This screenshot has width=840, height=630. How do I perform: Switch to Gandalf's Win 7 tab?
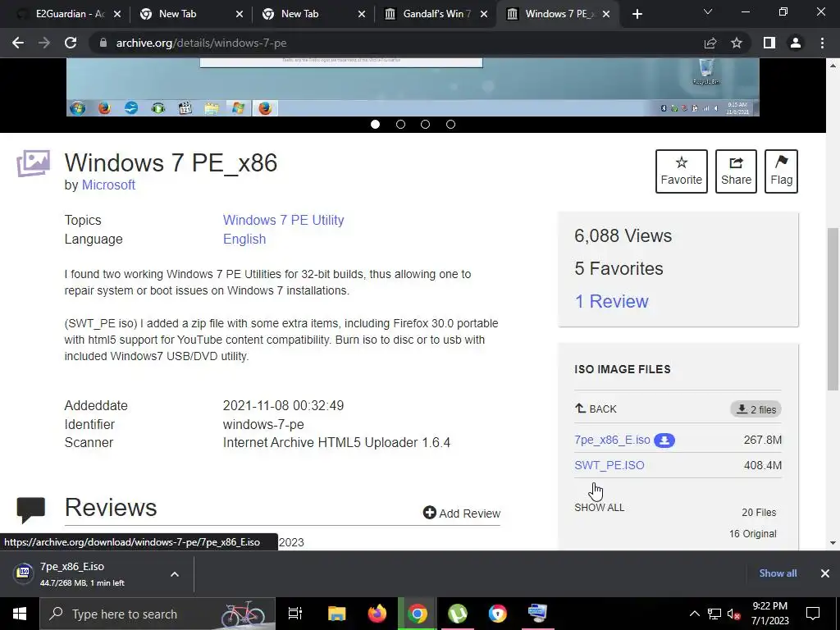point(435,14)
